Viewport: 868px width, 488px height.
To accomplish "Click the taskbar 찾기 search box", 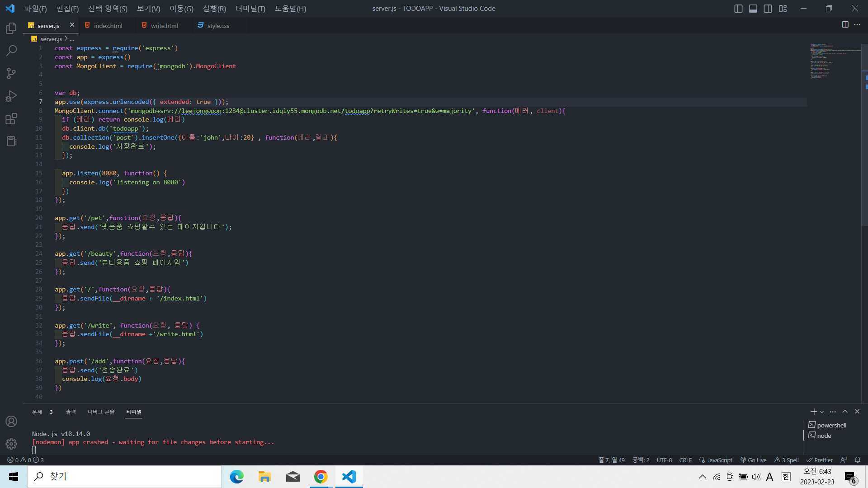I will tap(124, 477).
